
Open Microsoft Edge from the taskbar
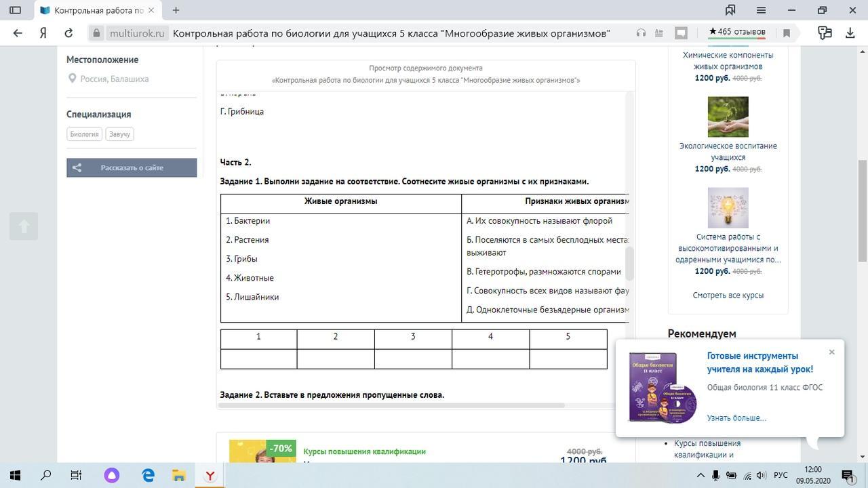tap(148, 475)
